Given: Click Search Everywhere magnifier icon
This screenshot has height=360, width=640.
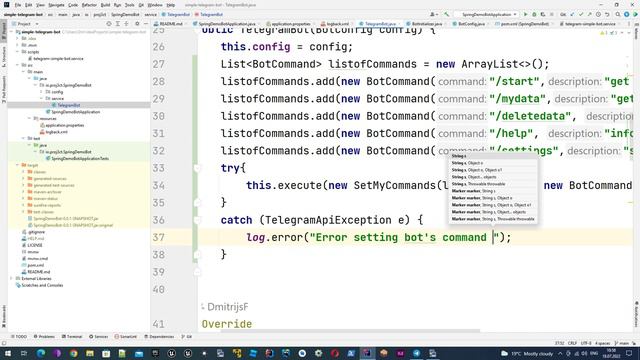Looking at the screenshot, I should pyautogui.click(x=618, y=14).
